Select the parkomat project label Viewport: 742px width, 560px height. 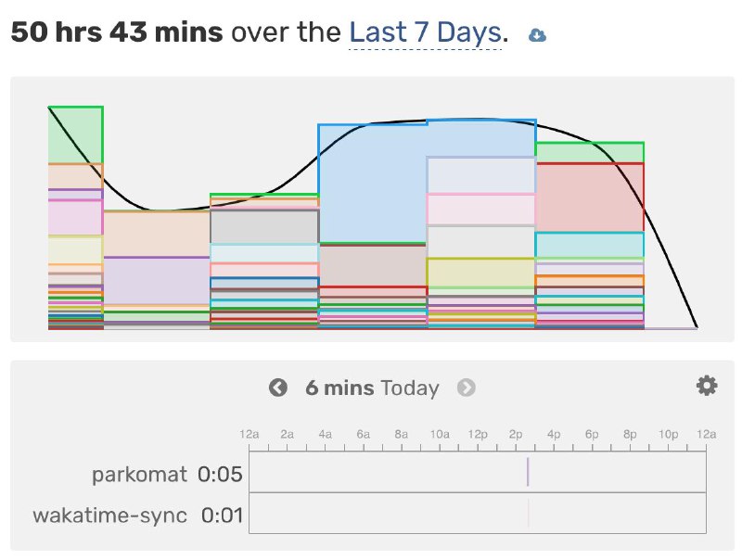137,474
